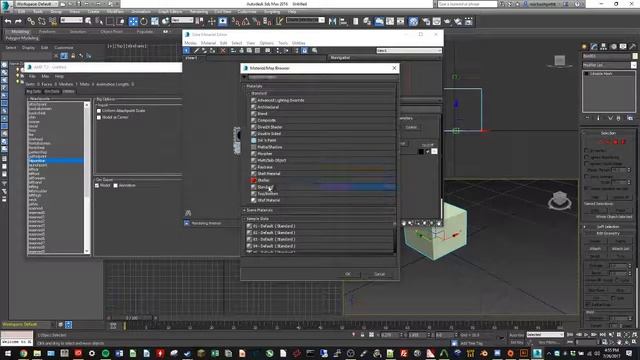The image size is (640, 360).
Task: Switch to the Freeform ribbon tab
Action: click(47, 32)
